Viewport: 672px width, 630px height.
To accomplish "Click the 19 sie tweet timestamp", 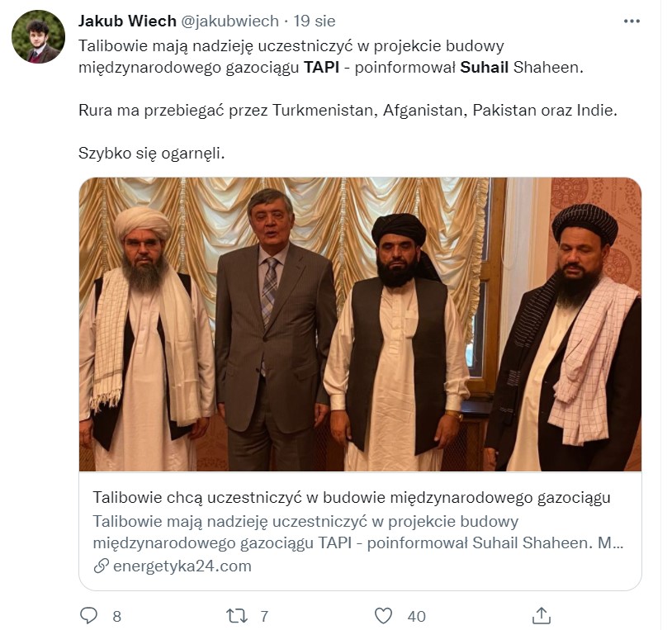I will 315,21.
